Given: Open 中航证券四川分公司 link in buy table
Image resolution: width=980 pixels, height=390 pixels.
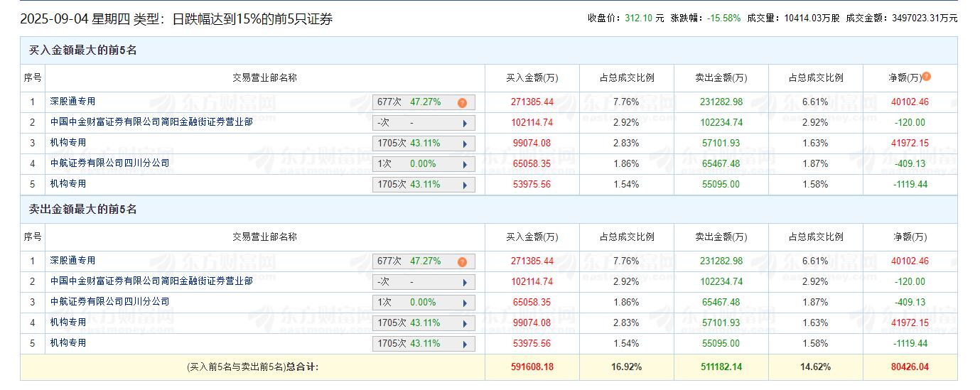Looking at the screenshot, I should pos(110,163).
